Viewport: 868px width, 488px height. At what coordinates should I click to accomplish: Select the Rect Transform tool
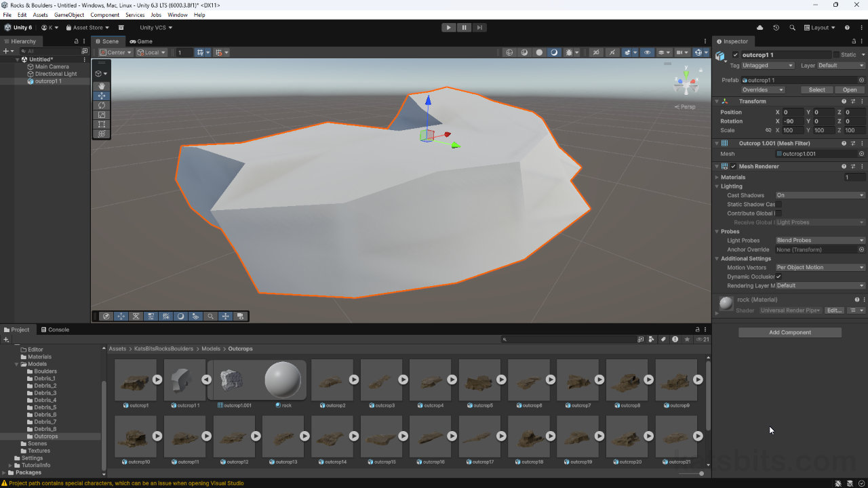(x=101, y=124)
